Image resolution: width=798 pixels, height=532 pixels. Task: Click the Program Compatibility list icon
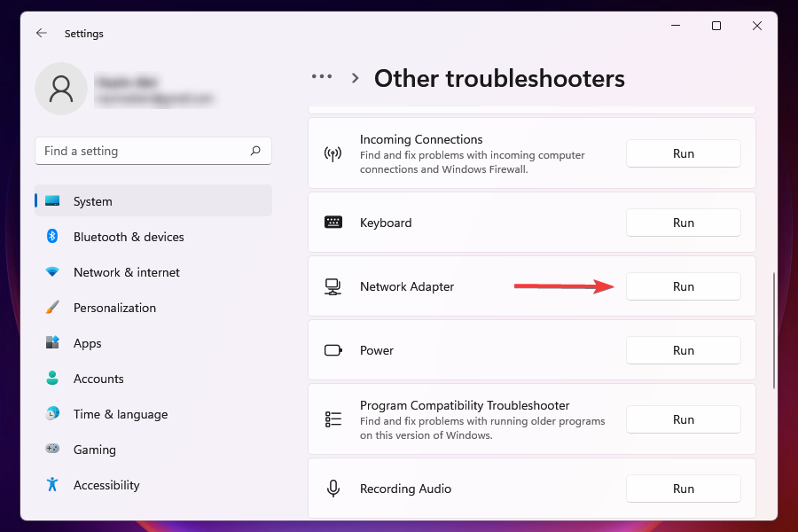click(x=332, y=419)
